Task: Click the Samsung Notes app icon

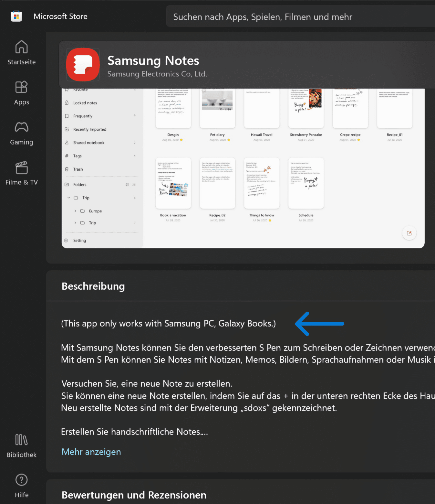Action: [x=83, y=65]
